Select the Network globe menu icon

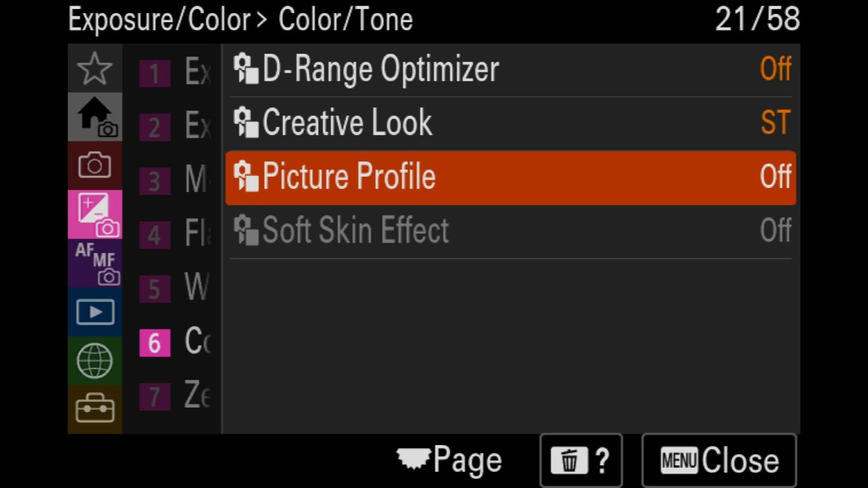(x=94, y=360)
